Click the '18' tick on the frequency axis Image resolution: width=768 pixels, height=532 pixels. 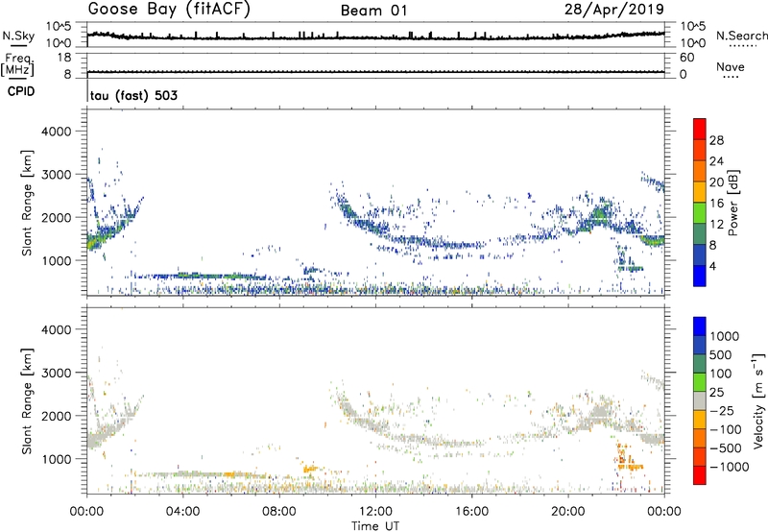point(64,58)
